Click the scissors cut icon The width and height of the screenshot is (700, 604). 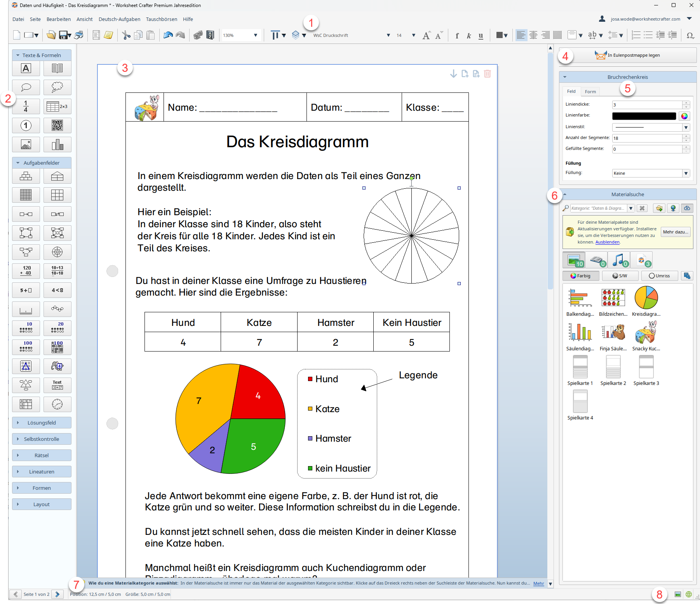(126, 35)
